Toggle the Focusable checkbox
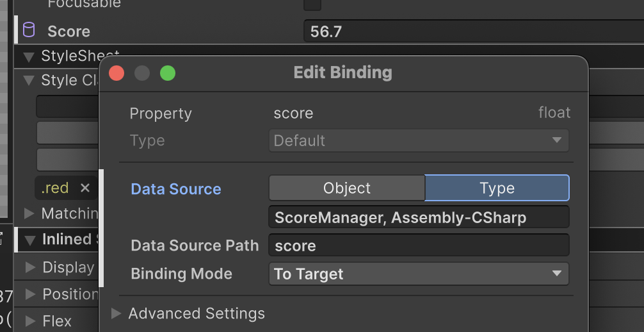644x332 pixels. pyautogui.click(x=312, y=4)
